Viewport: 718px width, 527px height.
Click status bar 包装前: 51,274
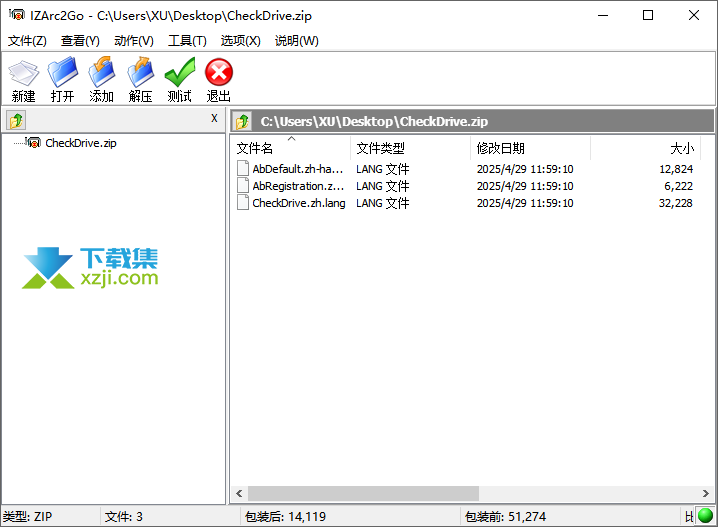pyautogui.click(x=506, y=517)
